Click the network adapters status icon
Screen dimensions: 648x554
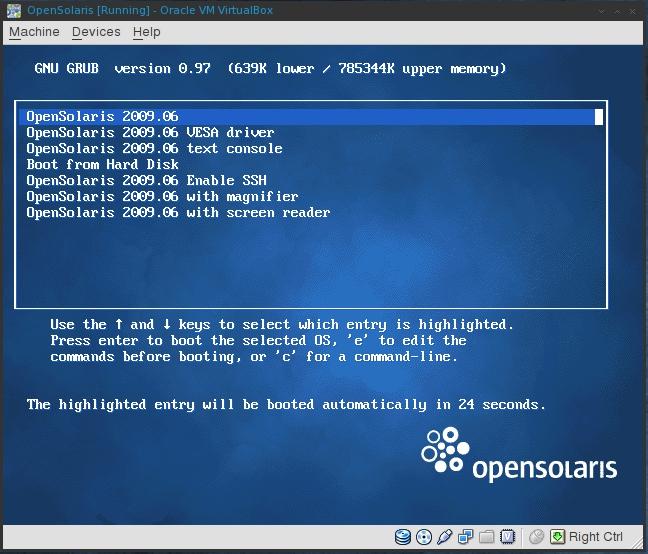coord(466,537)
